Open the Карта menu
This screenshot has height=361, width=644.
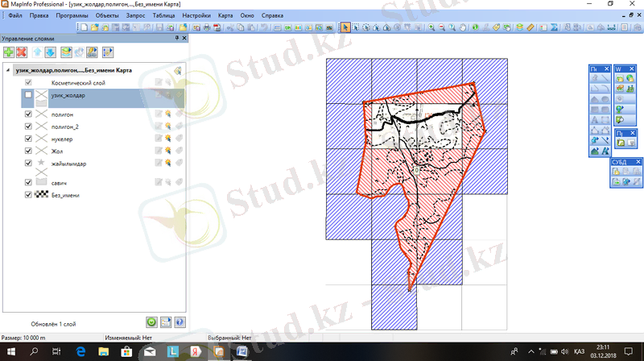point(225,16)
